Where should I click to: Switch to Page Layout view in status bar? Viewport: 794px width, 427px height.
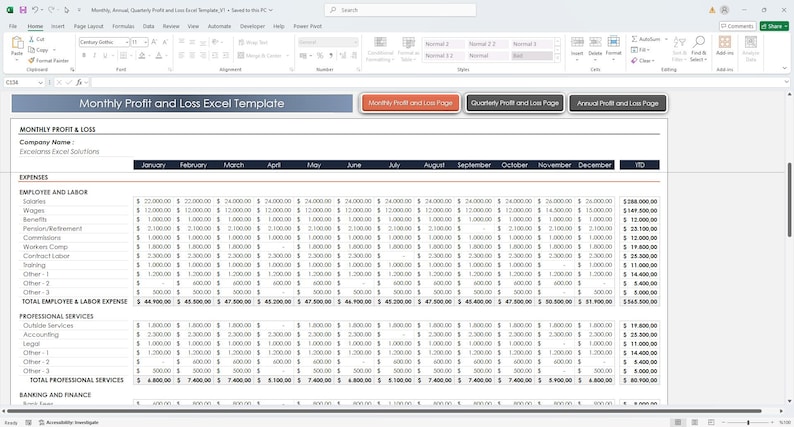tap(695, 422)
